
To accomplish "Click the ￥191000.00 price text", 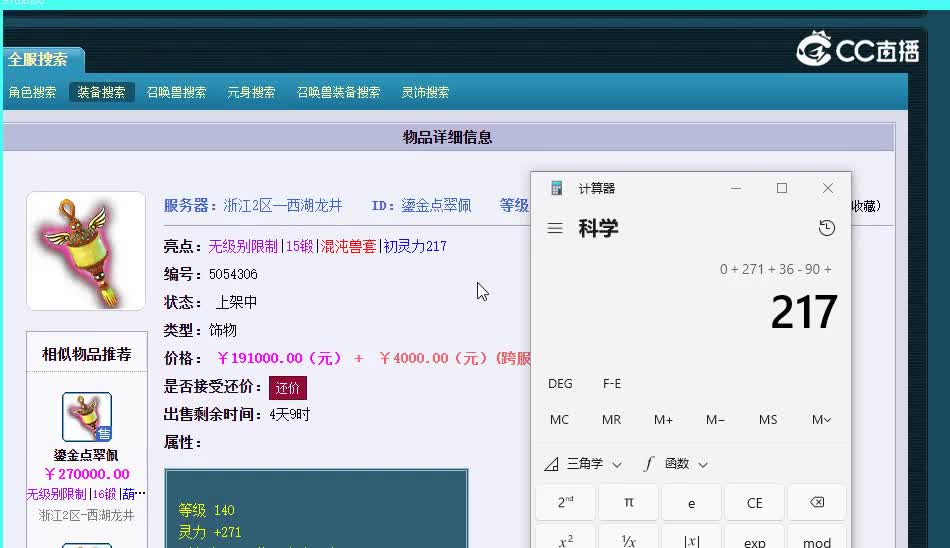I will tap(279, 358).
